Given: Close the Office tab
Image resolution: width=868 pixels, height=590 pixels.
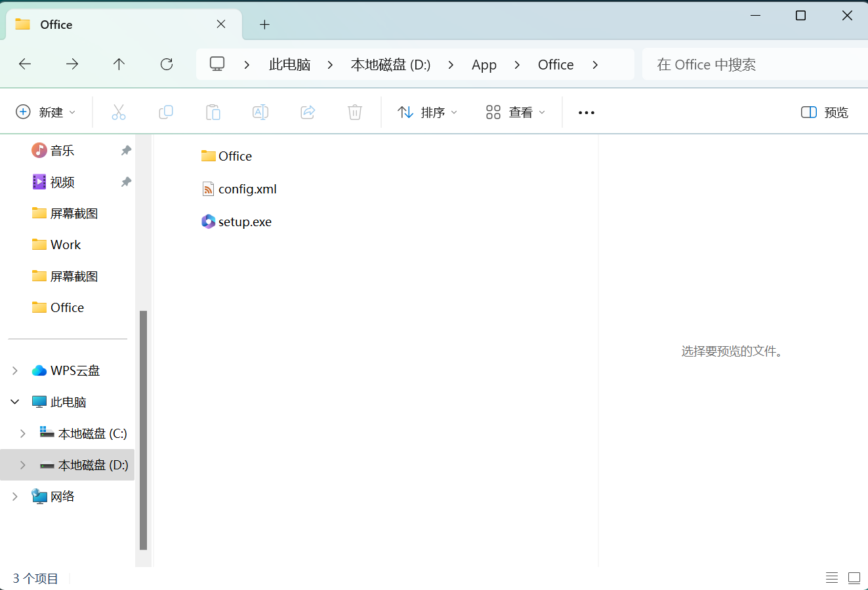Looking at the screenshot, I should point(221,24).
